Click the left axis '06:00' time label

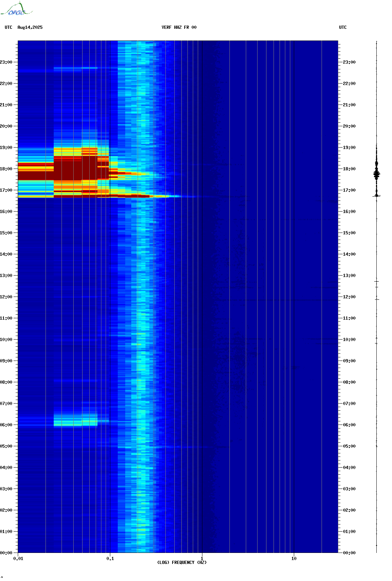(6, 425)
